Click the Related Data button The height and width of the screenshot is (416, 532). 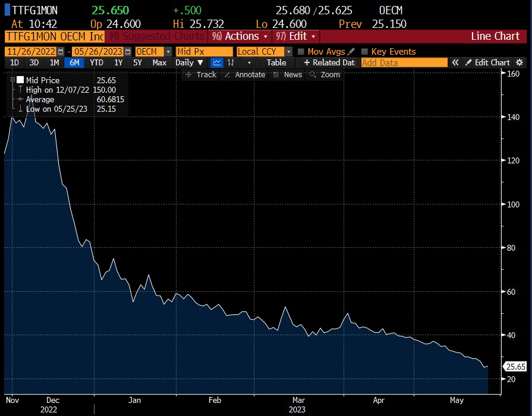tap(329, 62)
